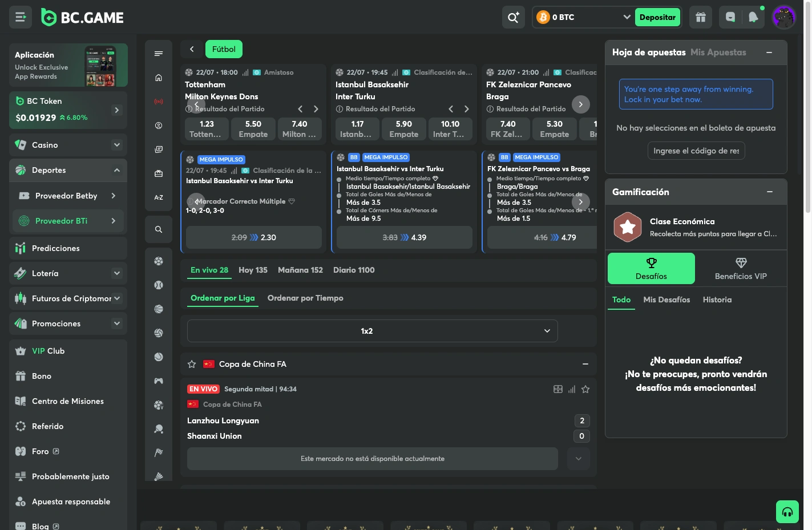Select Ordenar por Tiempo tab

[305, 298]
